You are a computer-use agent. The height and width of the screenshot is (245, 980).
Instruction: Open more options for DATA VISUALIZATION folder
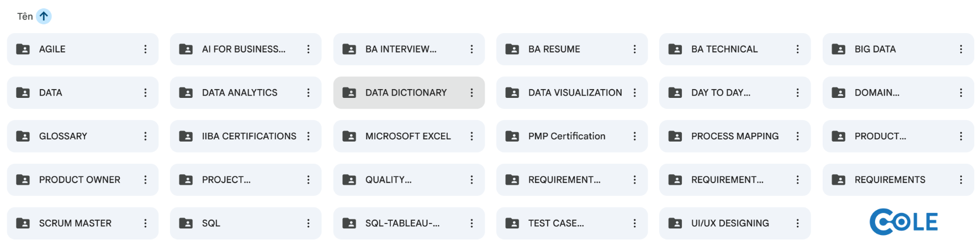pyautogui.click(x=634, y=93)
